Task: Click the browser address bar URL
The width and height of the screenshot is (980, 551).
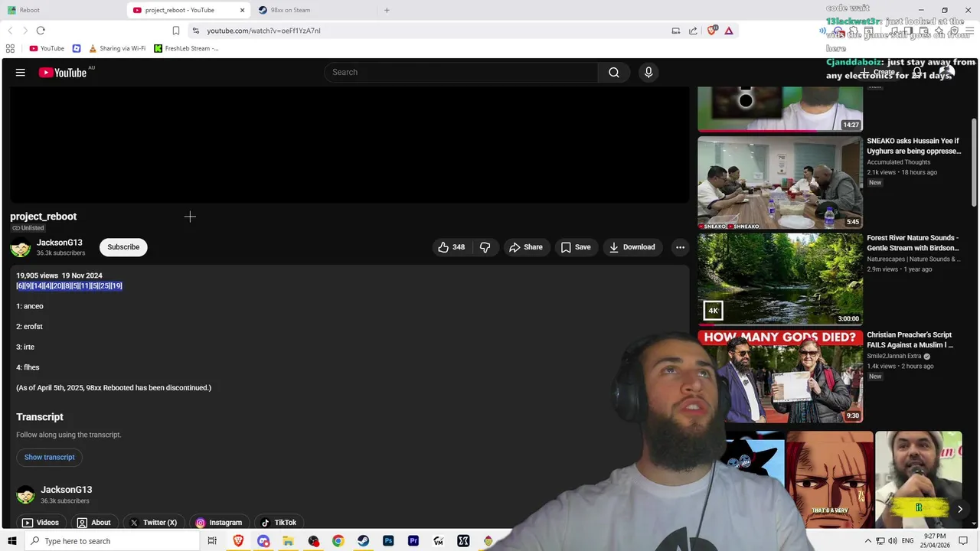Action: click(263, 31)
